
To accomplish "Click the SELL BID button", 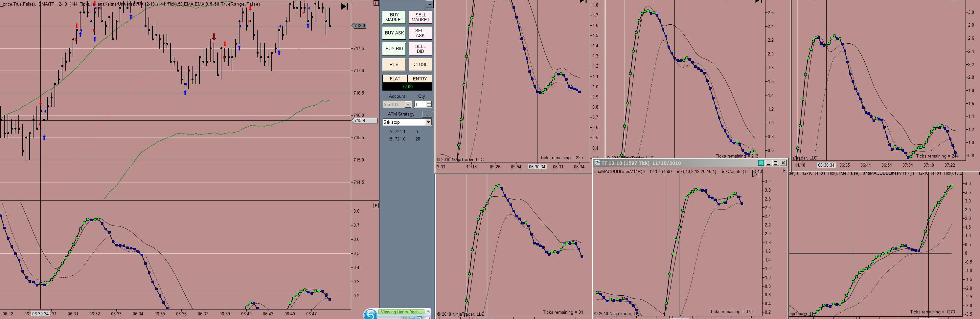I will [x=421, y=49].
